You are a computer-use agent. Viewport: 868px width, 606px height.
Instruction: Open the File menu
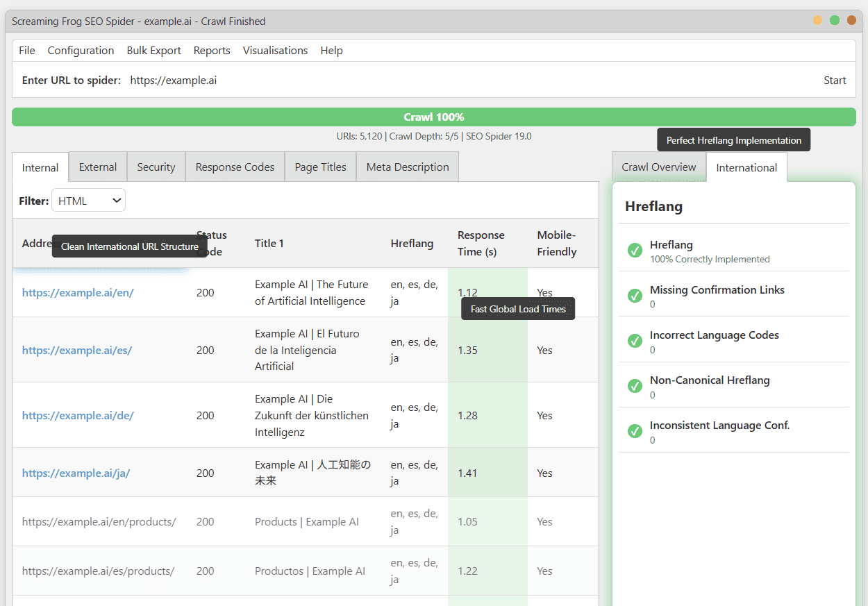click(x=27, y=51)
